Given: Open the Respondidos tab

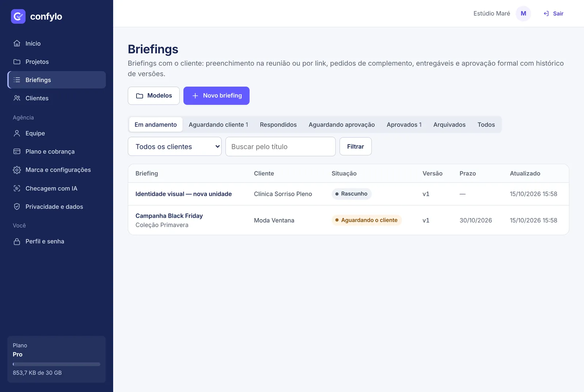Looking at the screenshot, I should (x=278, y=125).
